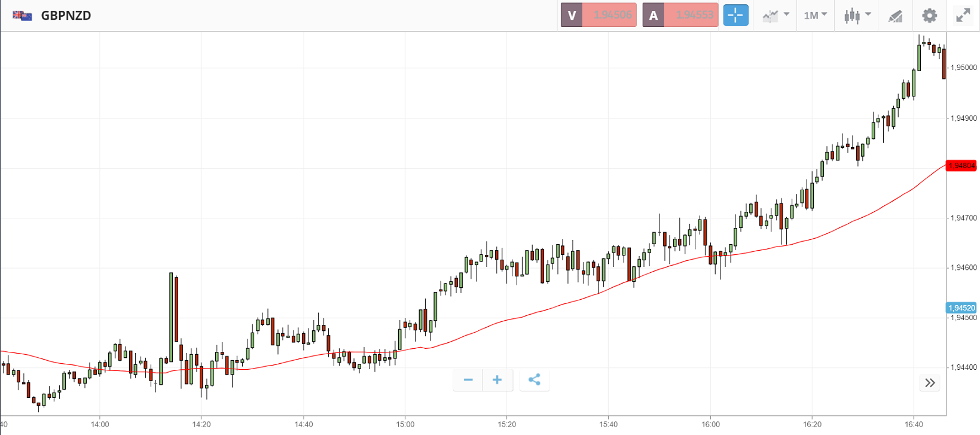Share the chart

[535, 380]
